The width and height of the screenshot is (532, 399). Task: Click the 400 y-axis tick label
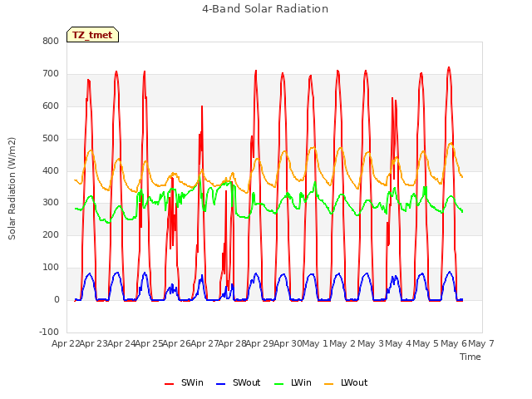click(x=51, y=171)
